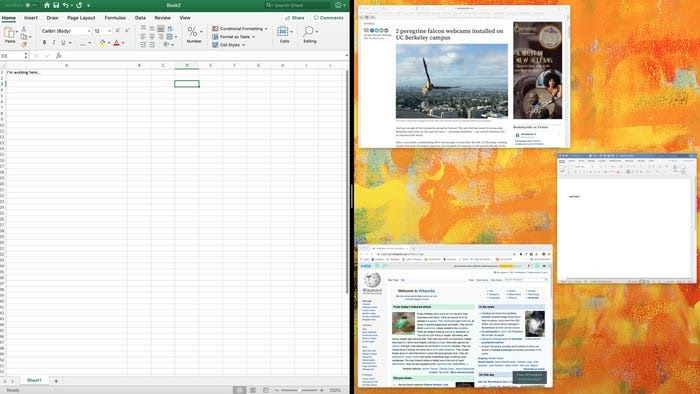Click the Cells group icon
The height and width of the screenshot is (394, 700).
coord(282,32)
